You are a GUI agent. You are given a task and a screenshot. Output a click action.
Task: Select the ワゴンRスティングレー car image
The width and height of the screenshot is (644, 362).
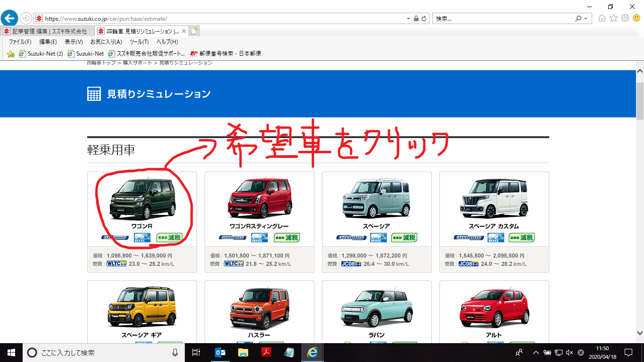pyautogui.click(x=259, y=198)
